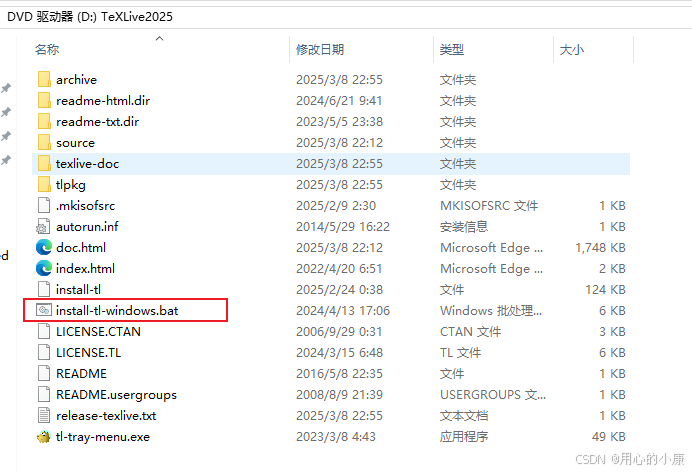Select the file name autorun.inf
692x473 pixels.
(x=87, y=227)
